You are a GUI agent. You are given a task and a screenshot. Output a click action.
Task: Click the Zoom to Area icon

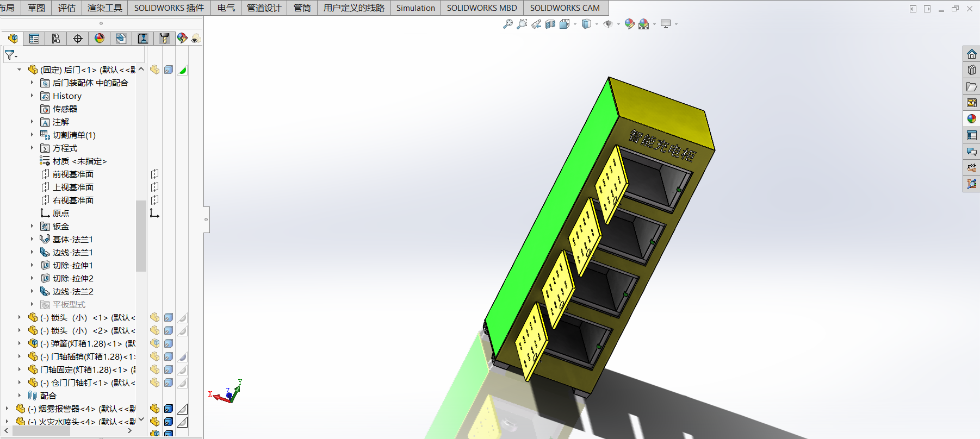pyautogui.click(x=522, y=24)
